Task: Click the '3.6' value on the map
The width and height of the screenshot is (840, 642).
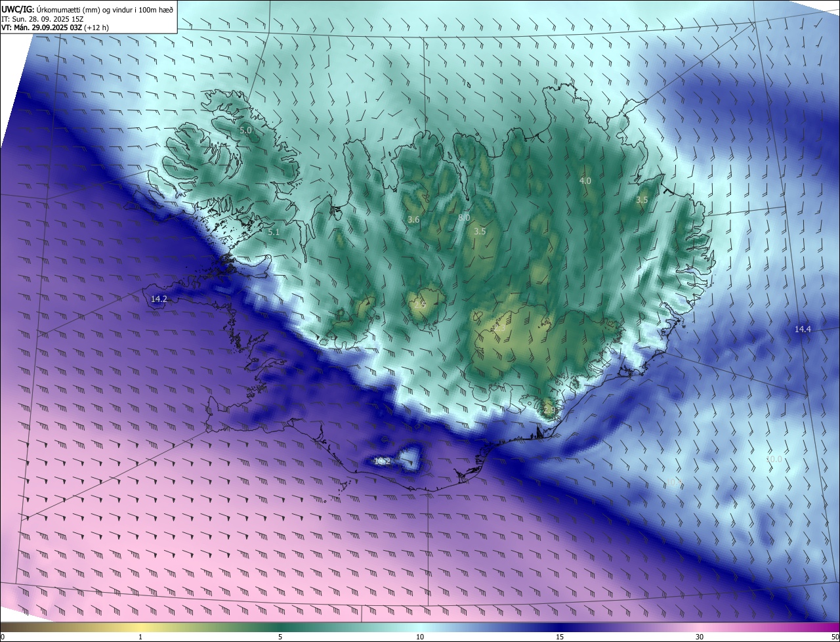Action: [413, 219]
